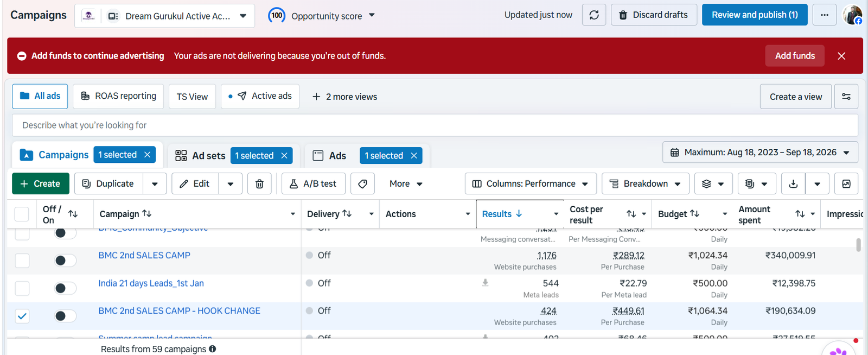
Task: Switch to the TS View tab
Action: coord(192,97)
